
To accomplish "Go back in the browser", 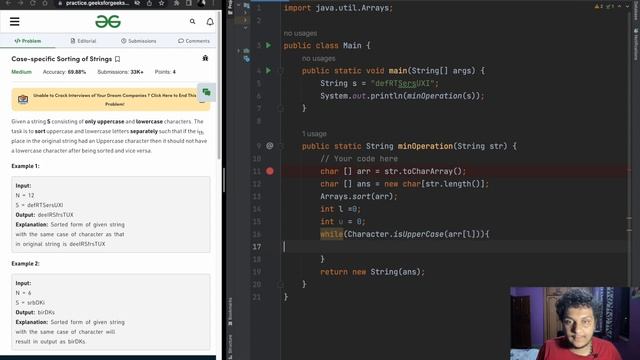I will (8, 3).
